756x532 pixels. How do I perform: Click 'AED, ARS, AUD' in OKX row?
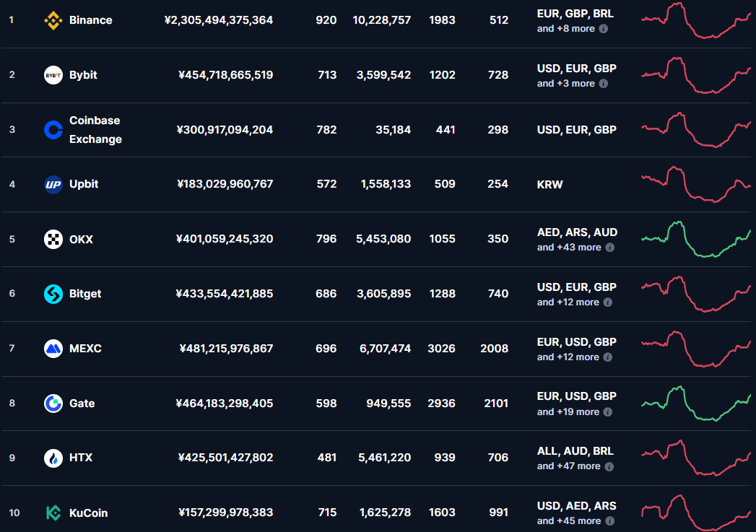577,232
